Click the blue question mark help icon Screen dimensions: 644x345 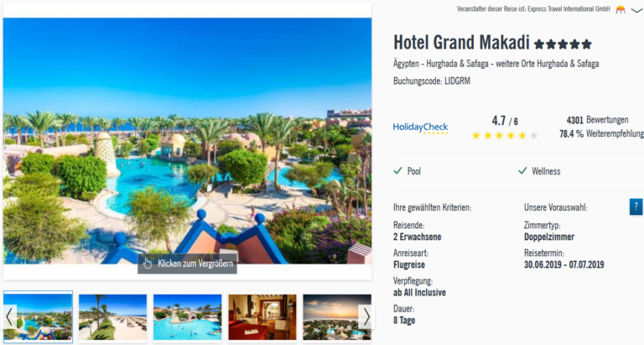636,206
